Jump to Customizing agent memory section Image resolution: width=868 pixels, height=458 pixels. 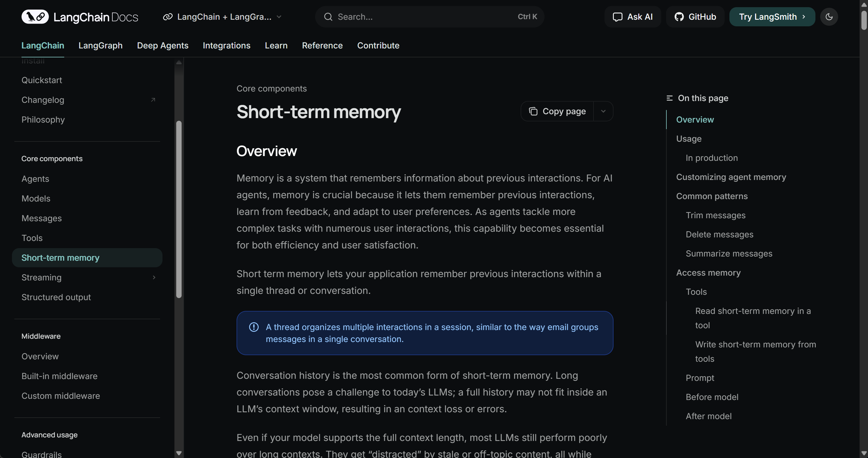pyautogui.click(x=731, y=177)
